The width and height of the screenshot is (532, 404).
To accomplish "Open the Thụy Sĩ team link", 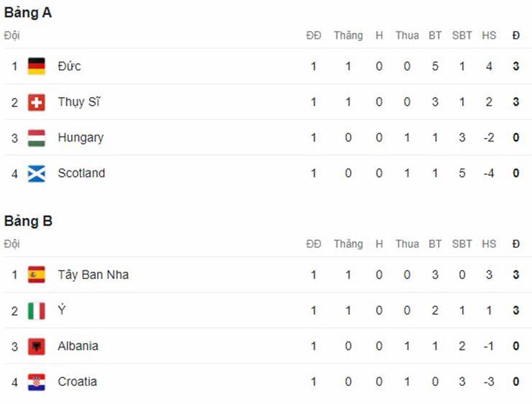I will click(78, 102).
